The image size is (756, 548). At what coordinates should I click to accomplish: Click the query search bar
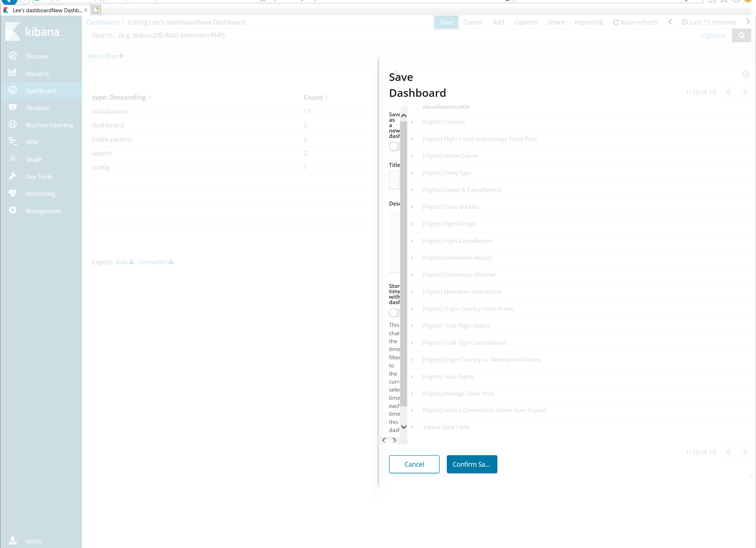click(392, 35)
